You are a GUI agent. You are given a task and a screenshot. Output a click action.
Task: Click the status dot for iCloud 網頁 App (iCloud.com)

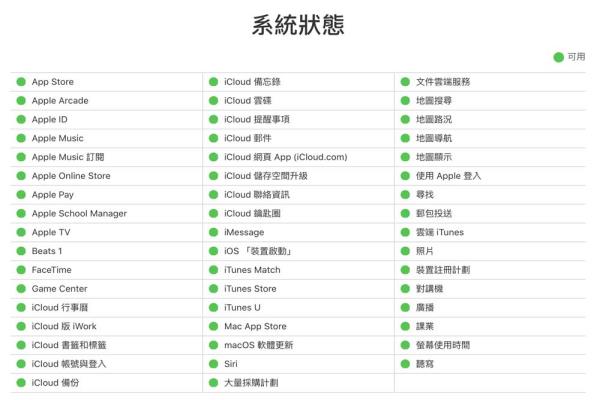[x=214, y=157]
